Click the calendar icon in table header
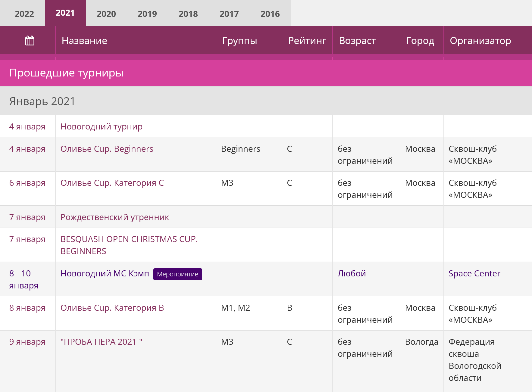This screenshot has width=532, height=392. 30,41
